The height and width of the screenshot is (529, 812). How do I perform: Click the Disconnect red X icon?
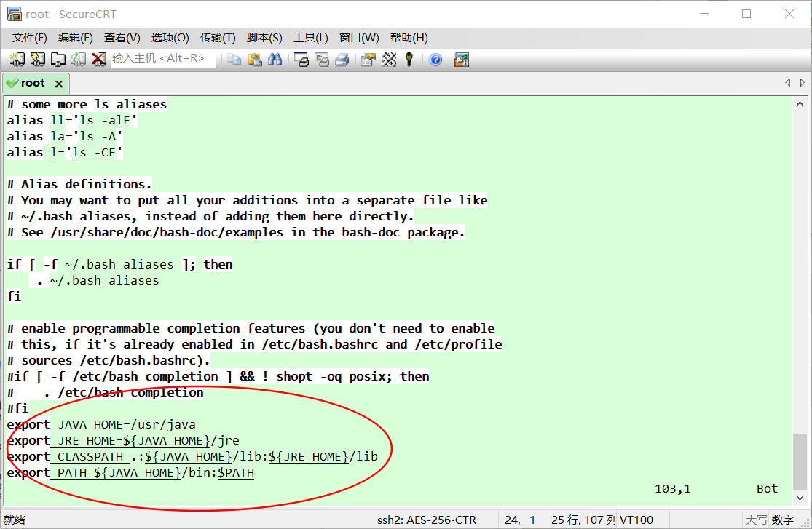coord(99,60)
